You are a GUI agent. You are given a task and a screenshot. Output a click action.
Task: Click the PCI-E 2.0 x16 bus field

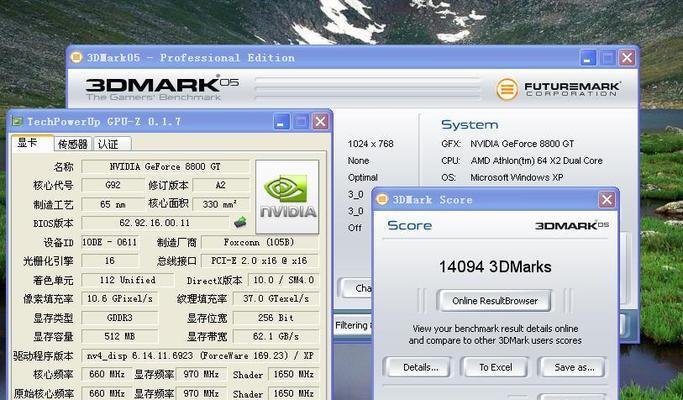pos(260,261)
